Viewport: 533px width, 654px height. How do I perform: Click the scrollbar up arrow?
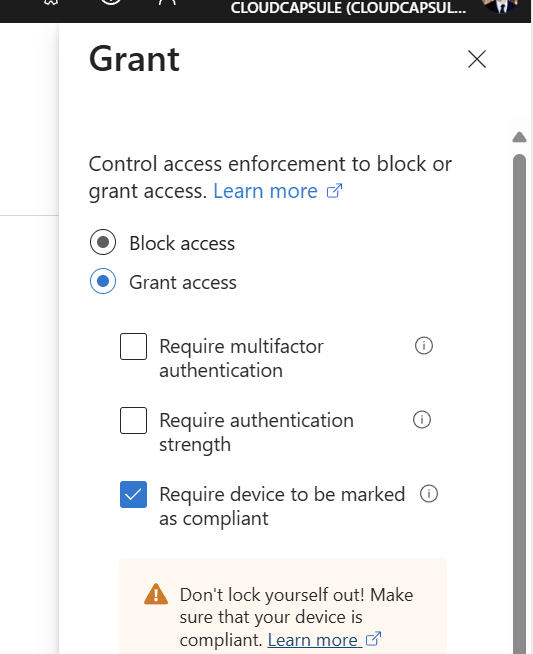click(x=519, y=137)
